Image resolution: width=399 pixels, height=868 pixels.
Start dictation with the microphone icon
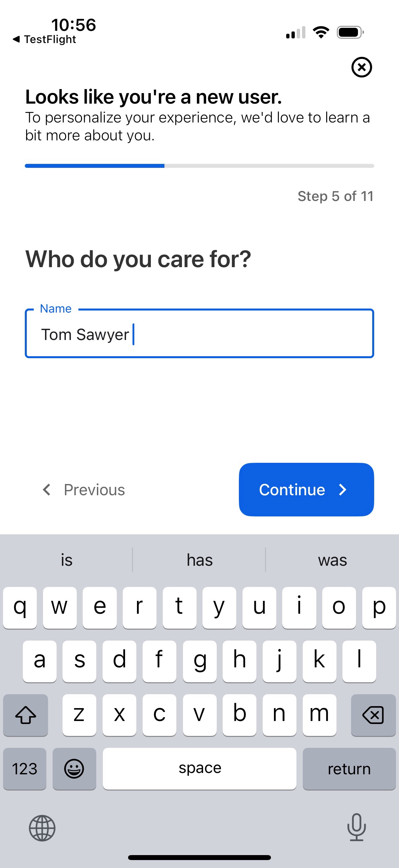(356, 827)
